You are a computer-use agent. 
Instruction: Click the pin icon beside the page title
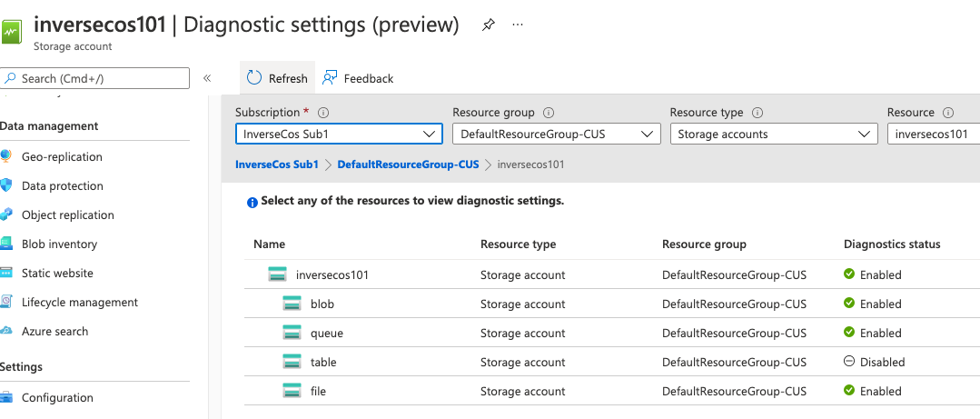(x=488, y=25)
